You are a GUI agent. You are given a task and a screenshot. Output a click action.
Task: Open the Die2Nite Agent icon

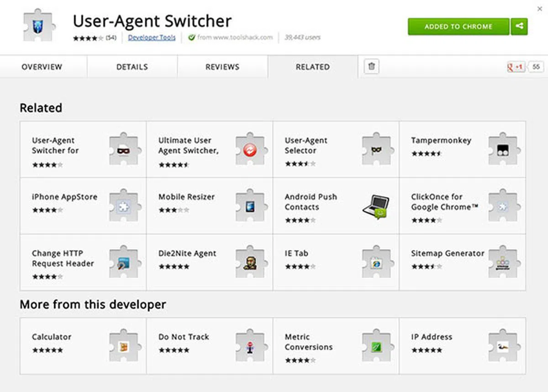250,263
